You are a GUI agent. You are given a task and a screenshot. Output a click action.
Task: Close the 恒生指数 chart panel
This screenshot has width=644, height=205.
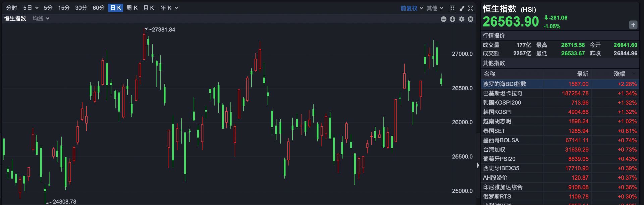pos(471,19)
